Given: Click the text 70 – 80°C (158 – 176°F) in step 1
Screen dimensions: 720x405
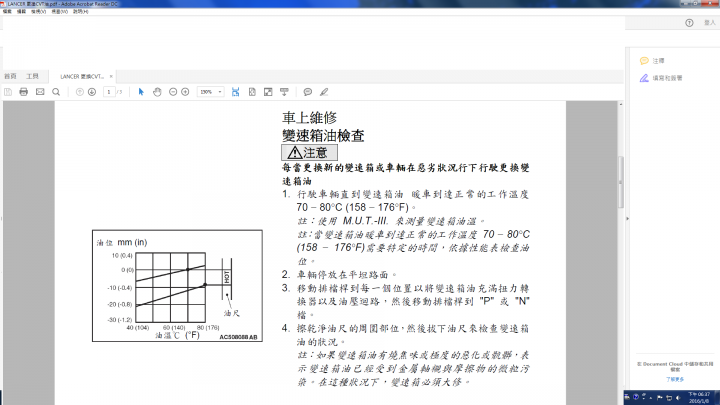Looking at the screenshot, I should pos(352,208).
